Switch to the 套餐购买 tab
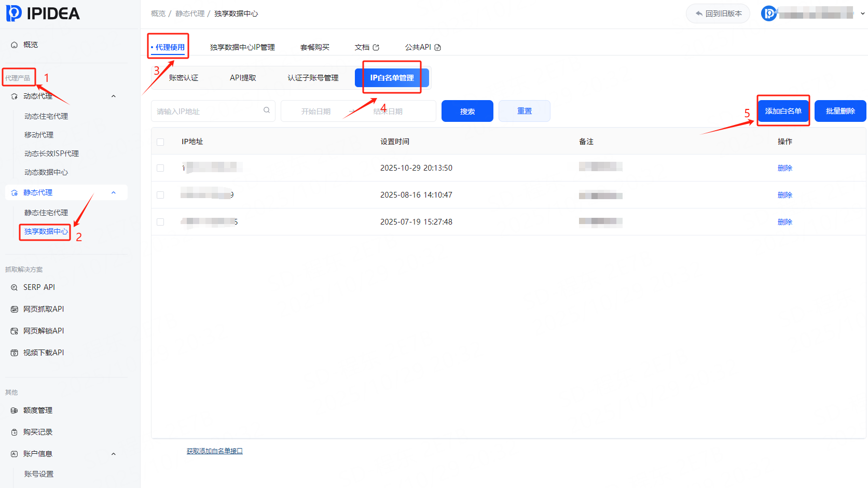Viewport: 868px width, 488px height. [314, 47]
